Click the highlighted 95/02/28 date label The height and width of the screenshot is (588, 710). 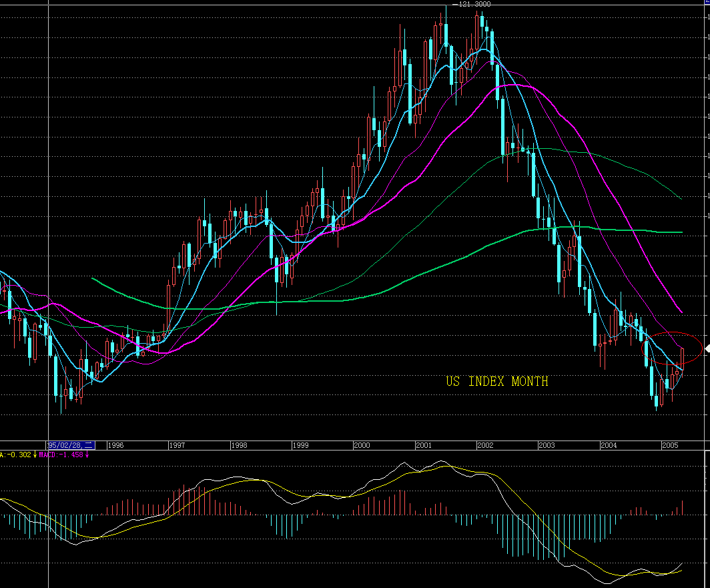[x=72, y=445]
